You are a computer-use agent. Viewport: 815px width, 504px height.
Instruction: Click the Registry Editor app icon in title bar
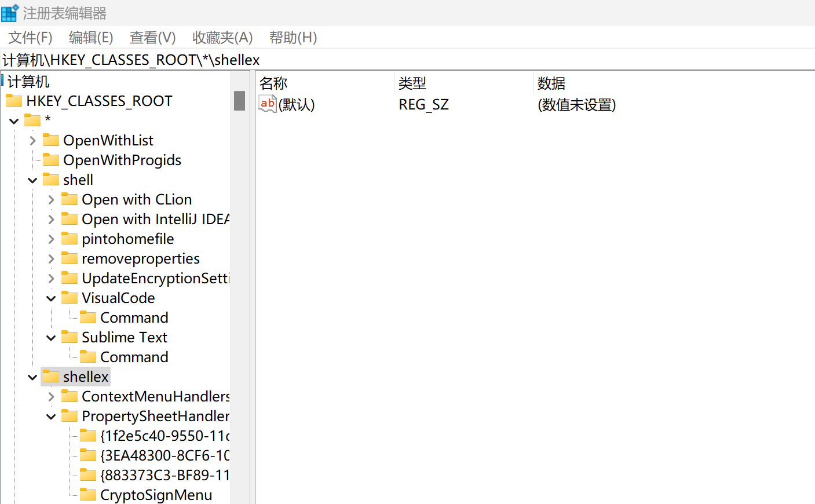click(x=10, y=13)
